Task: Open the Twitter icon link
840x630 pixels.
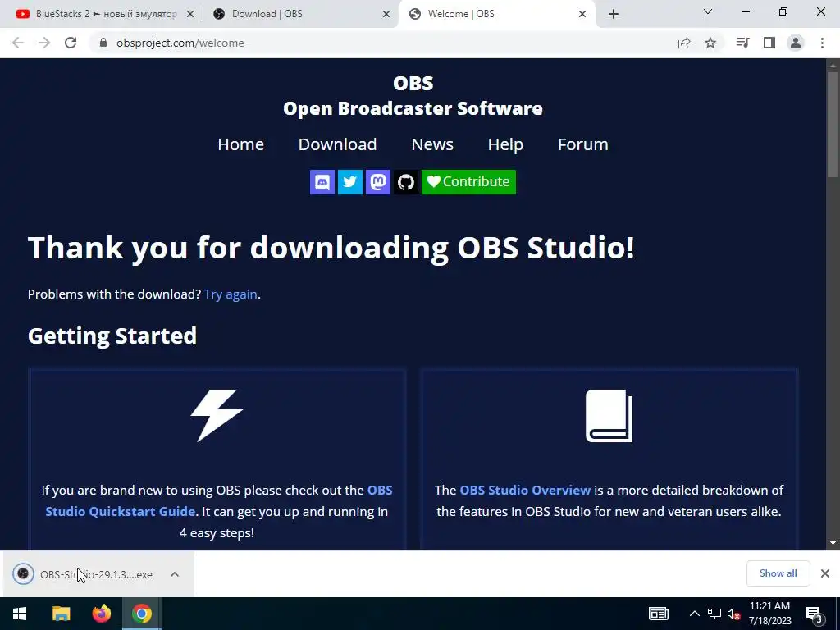Action: pos(349,182)
